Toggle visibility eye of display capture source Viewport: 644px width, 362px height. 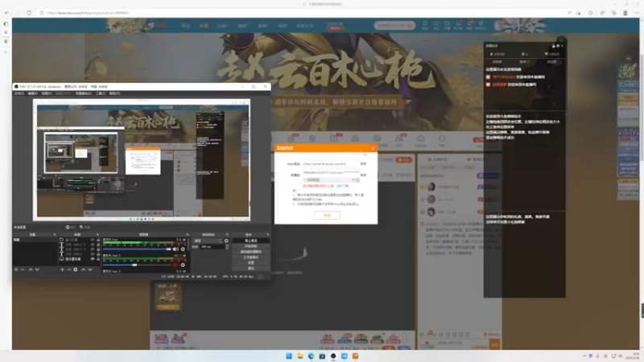[x=93, y=259]
